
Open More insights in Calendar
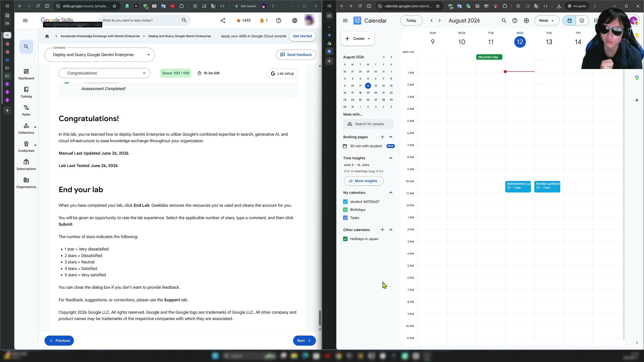tap(364, 181)
